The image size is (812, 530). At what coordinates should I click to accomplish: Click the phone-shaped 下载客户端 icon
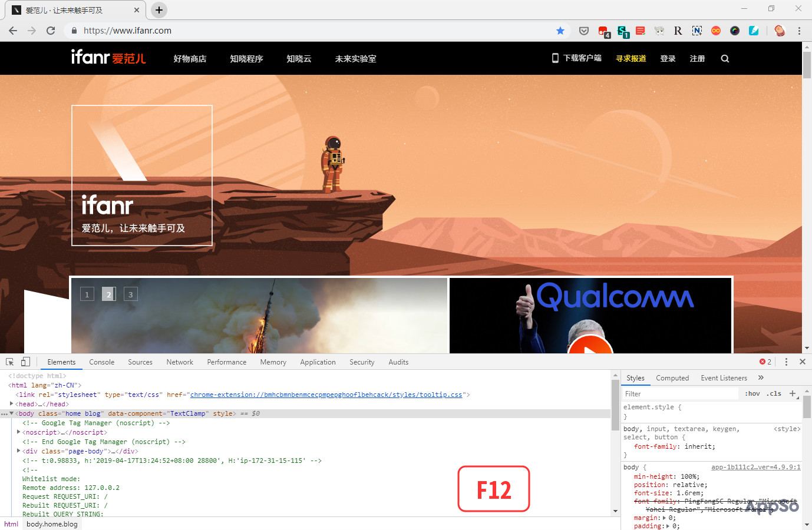click(x=554, y=58)
